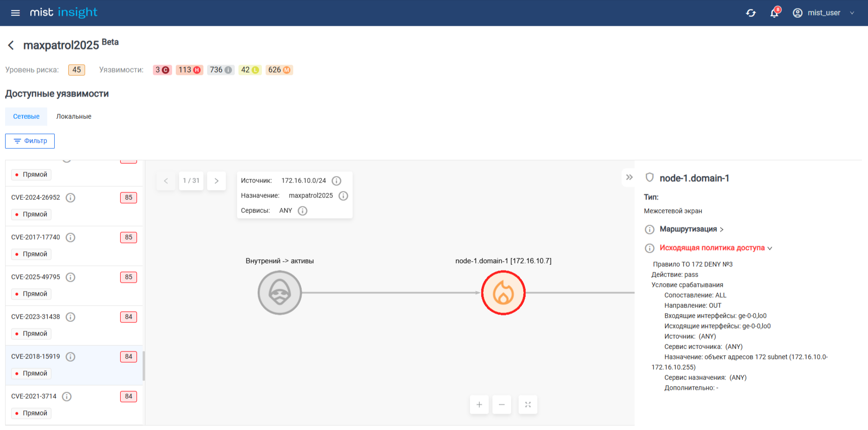Click Прямой tag under CVE-2021-3714
The image size is (868, 430).
click(x=31, y=413)
